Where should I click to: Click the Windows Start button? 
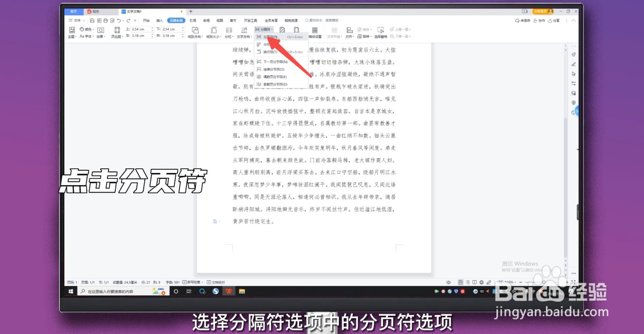71,291
